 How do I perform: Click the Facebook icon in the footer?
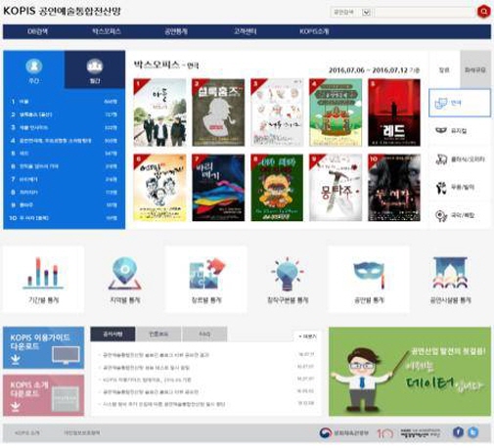point(458,432)
